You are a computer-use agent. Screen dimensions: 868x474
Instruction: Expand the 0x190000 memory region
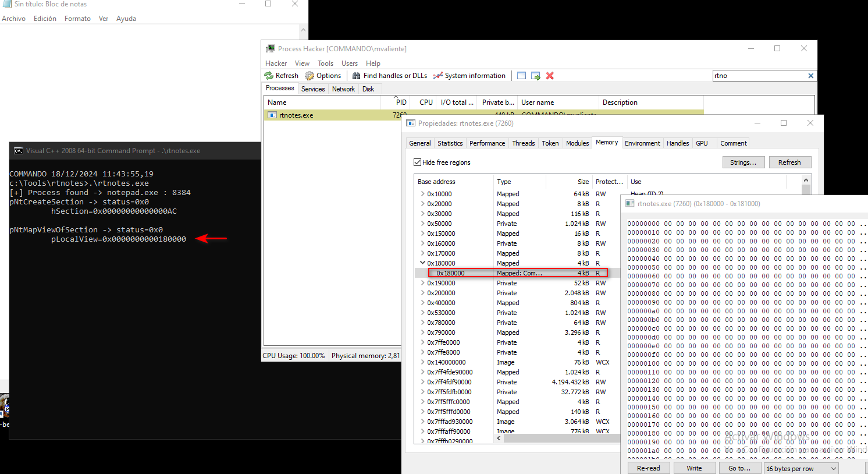(x=422, y=283)
